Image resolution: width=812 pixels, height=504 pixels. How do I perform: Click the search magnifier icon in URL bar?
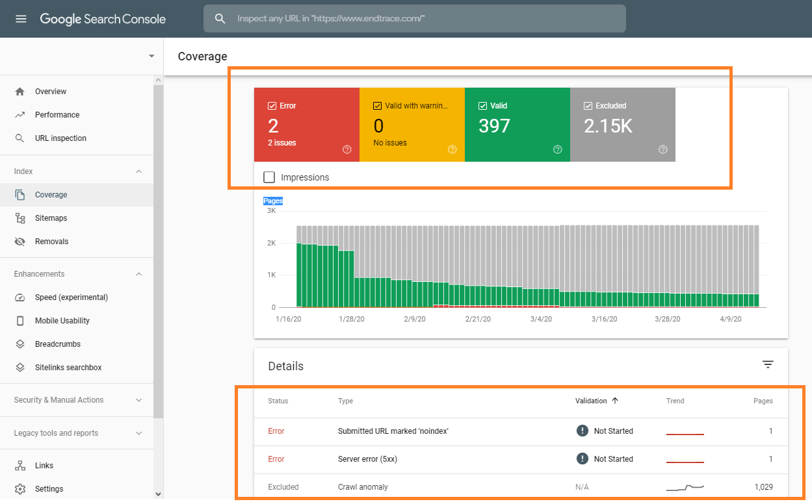(x=221, y=19)
